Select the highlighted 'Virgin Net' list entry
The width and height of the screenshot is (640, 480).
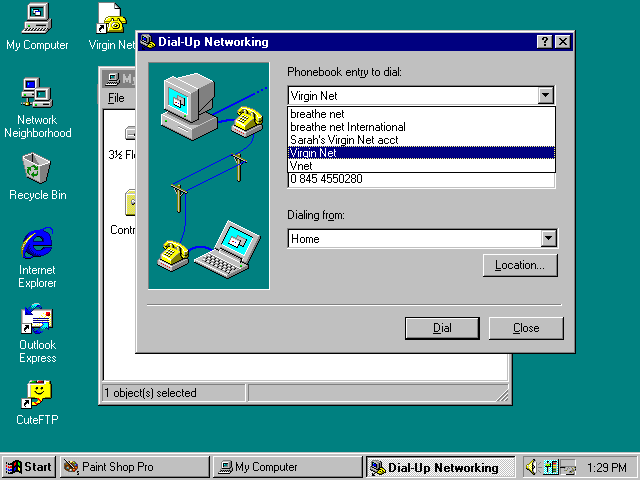[x=421, y=153]
